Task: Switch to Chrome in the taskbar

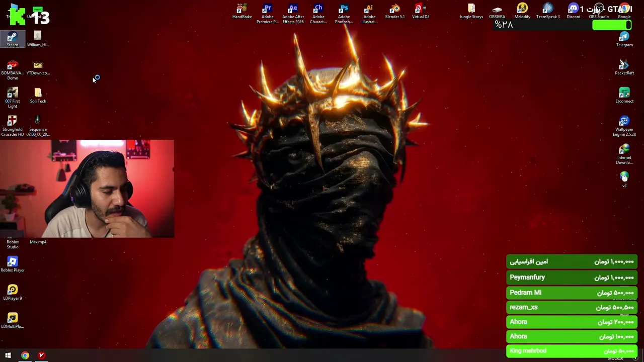Action: (25, 355)
